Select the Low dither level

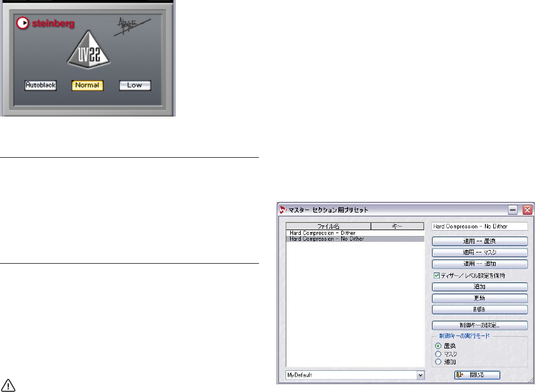(x=135, y=85)
